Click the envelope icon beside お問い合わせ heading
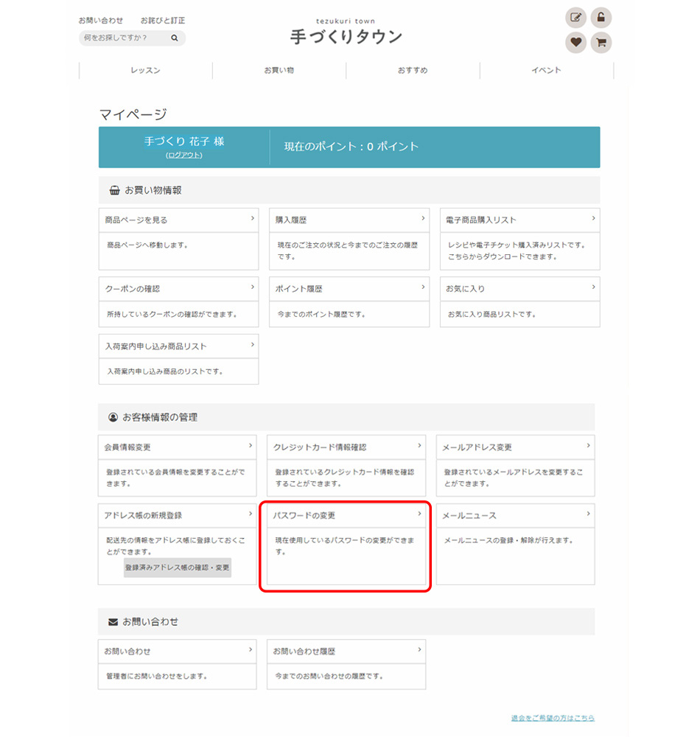700x737 pixels. tap(113, 622)
